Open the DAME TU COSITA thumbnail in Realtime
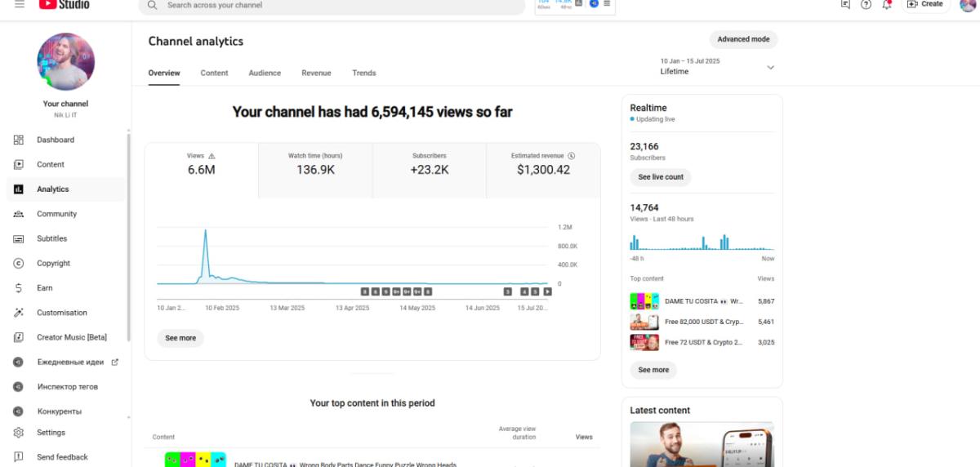 (x=644, y=301)
